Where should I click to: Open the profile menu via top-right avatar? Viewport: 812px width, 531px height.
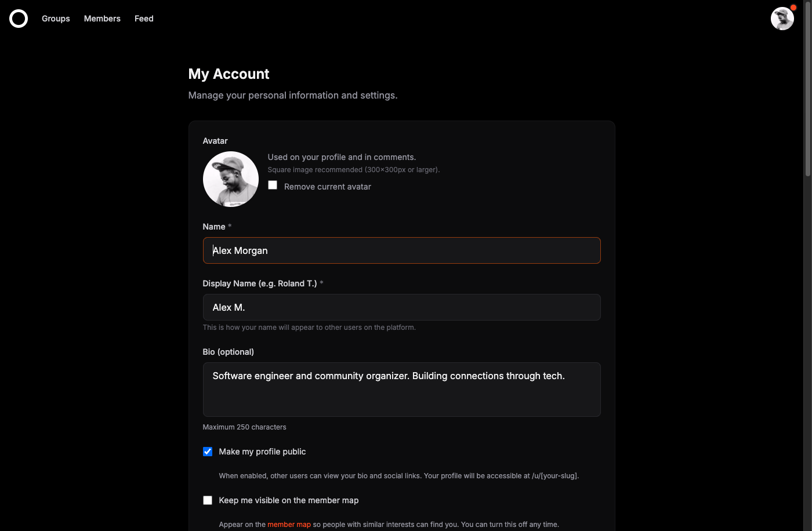click(x=782, y=19)
